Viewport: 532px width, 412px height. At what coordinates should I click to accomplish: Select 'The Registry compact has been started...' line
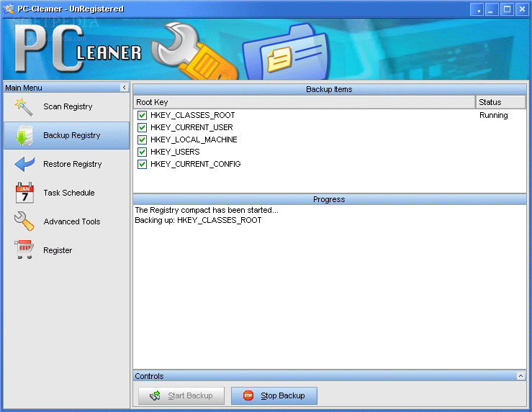(x=207, y=210)
